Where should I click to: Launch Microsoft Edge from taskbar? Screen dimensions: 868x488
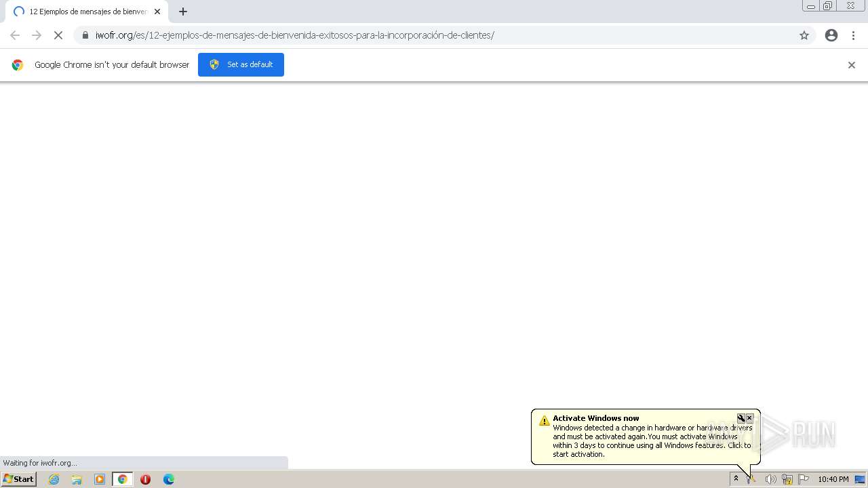pyautogui.click(x=169, y=479)
